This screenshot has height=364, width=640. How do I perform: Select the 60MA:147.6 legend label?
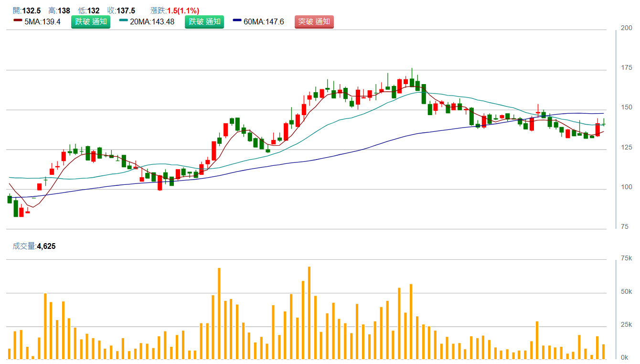coord(264,21)
